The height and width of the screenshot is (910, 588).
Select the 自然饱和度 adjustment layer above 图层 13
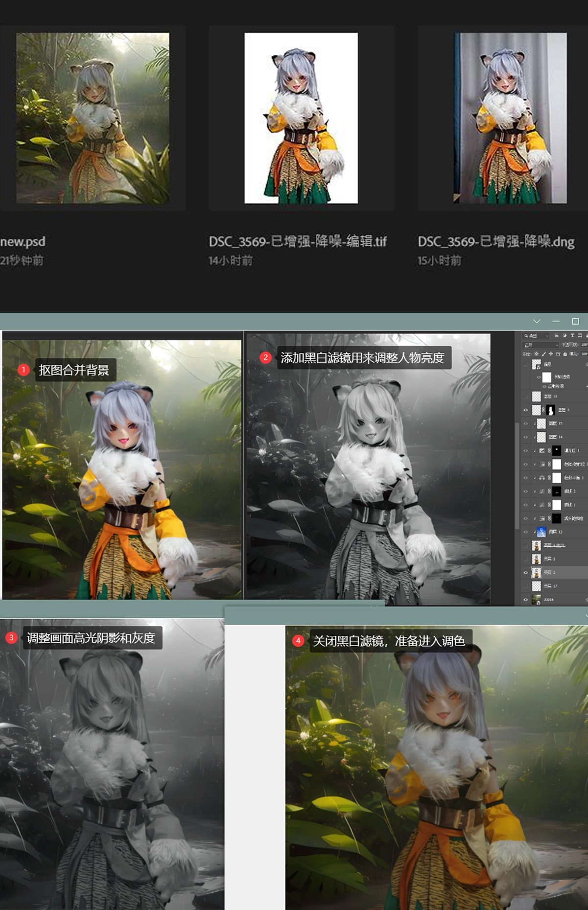click(x=554, y=518)
